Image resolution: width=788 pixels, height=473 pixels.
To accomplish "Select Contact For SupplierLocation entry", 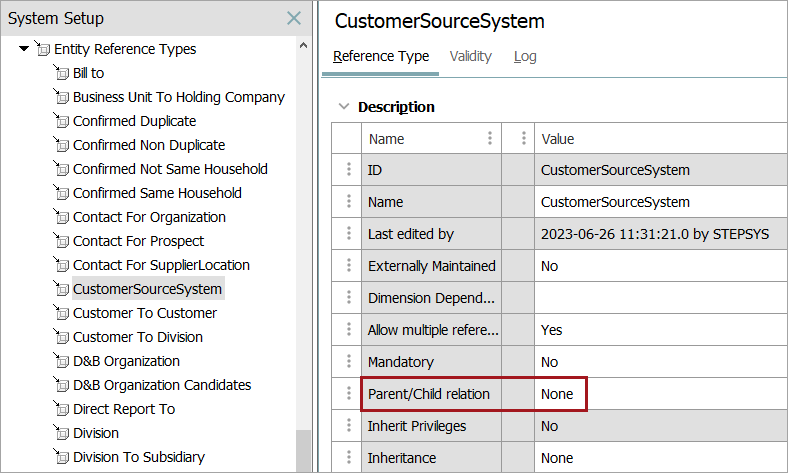I will point(161,265).
